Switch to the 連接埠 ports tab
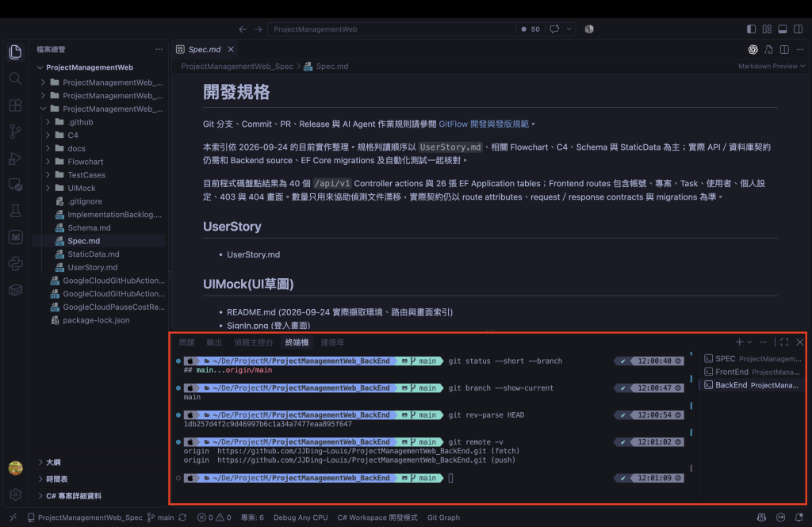The image size is (812, 527). click(332, 342)
